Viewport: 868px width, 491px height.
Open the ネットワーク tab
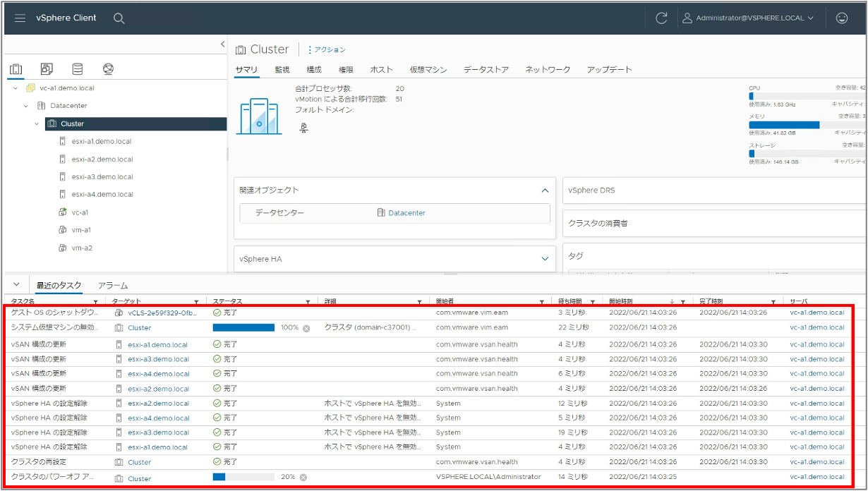(x=548, y=69)
